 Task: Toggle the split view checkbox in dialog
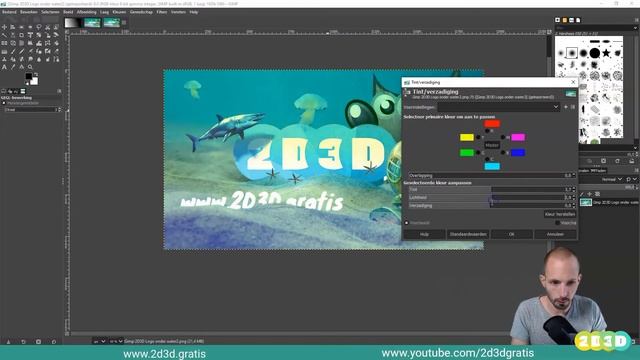click(558, 223)
